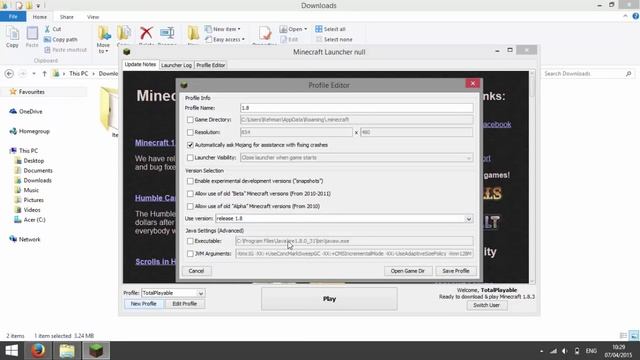Open OneDrive in the navigation pane
This screenshot has width=640, height=360.
pyautogui.click(x=26, y=111)
